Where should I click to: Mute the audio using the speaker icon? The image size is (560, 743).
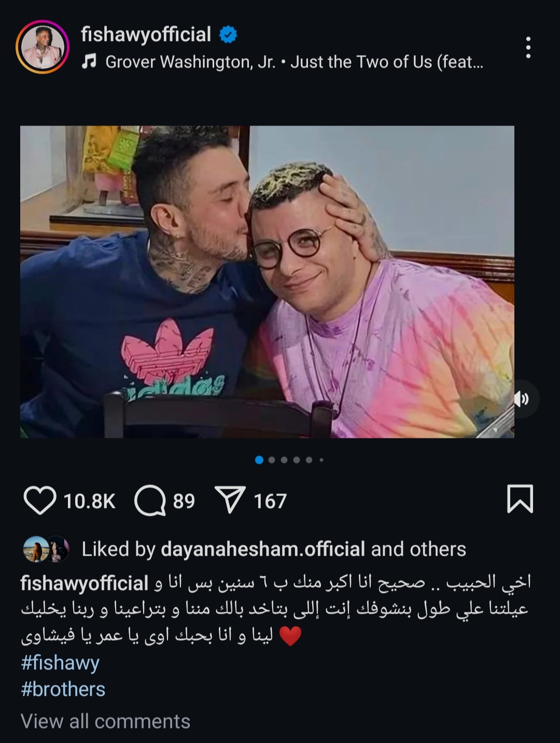pos(521,399)
